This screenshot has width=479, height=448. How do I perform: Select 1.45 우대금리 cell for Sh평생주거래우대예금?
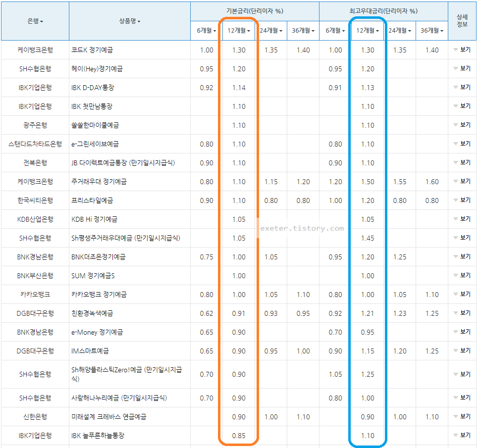click(x=368, y=238)
